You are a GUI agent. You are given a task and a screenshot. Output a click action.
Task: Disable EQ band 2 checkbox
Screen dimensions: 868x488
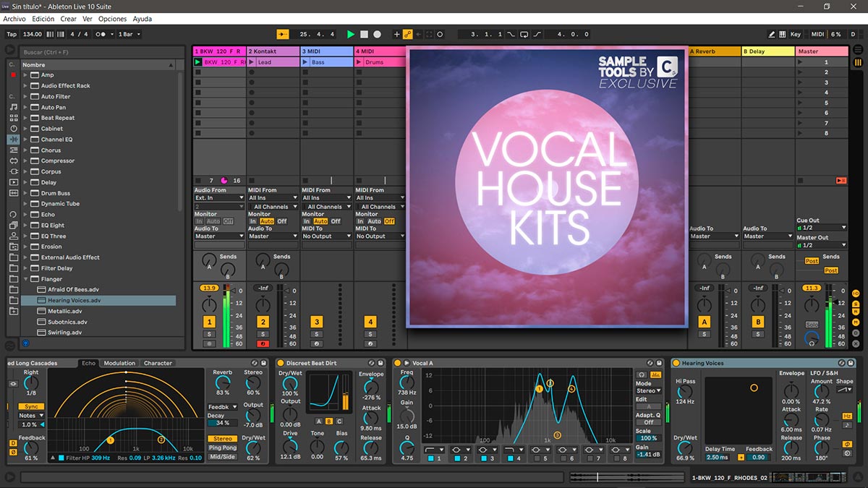(457, 458)
